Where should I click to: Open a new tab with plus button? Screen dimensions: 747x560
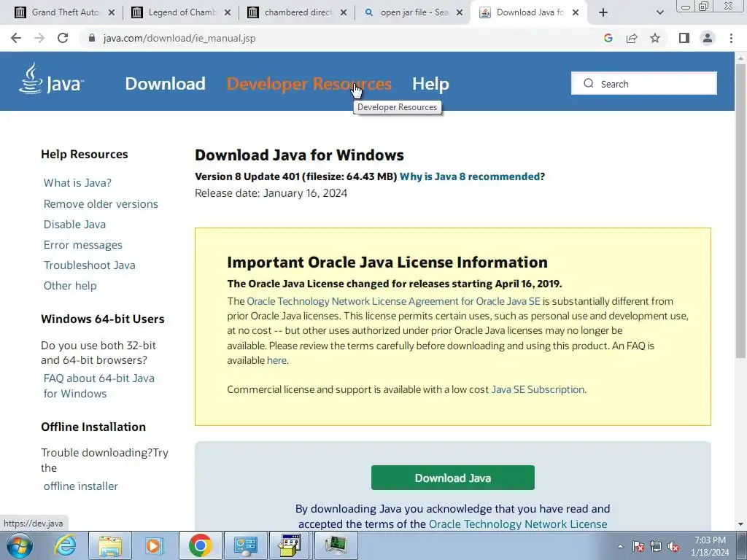(x=603, y=13)
